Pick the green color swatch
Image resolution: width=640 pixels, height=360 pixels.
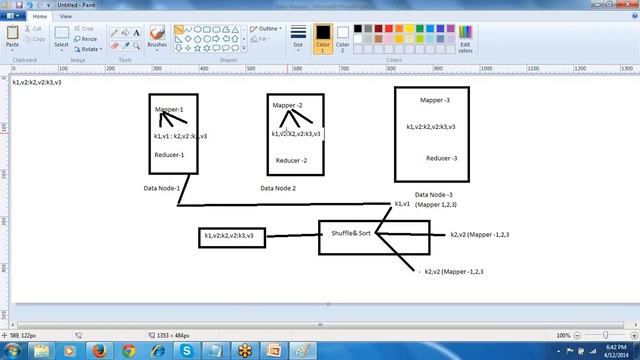(x=420, y=29)
